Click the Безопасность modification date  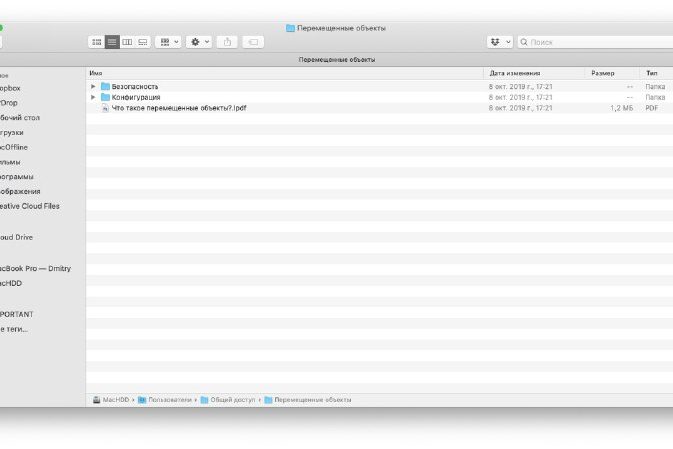pyautogui.click(x=520, y=86)
